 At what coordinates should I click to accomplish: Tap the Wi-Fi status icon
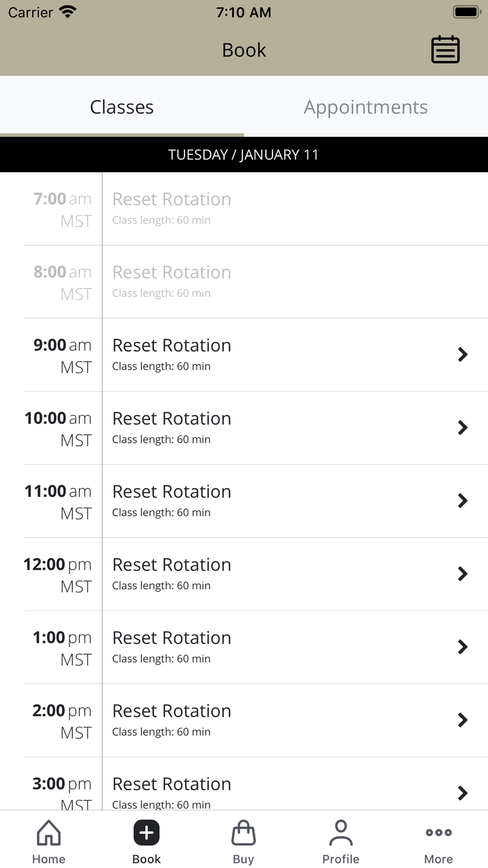pyautogui.click(x=68, y=12)
